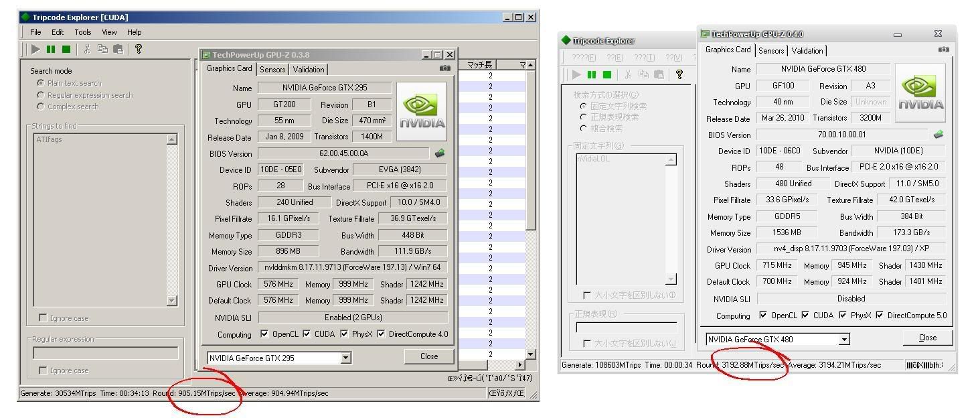This screenshot has height=420, width=980.
Task: Toggle the OpenCL checkbox in GPU-Z 0.3.8
Action: tap(264, 334)
